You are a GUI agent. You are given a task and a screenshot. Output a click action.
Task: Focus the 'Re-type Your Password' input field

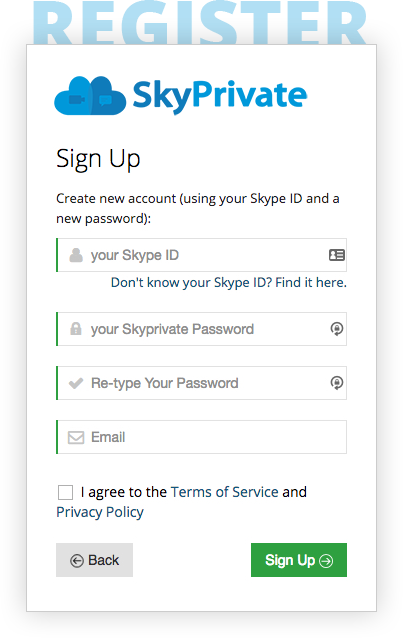202,383
